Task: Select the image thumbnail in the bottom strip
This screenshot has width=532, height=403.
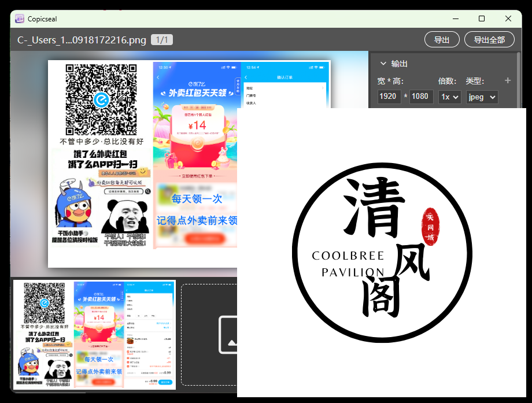Action: 94,335
